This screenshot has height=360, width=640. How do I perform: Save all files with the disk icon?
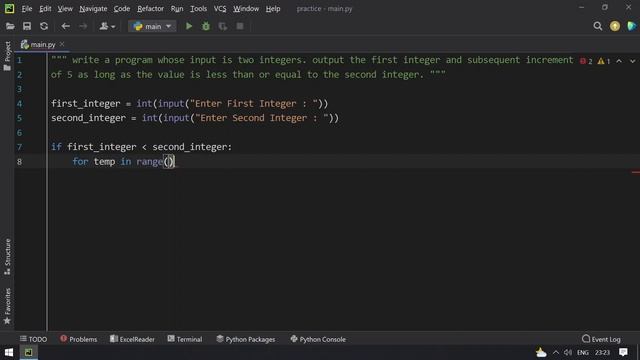27,27
